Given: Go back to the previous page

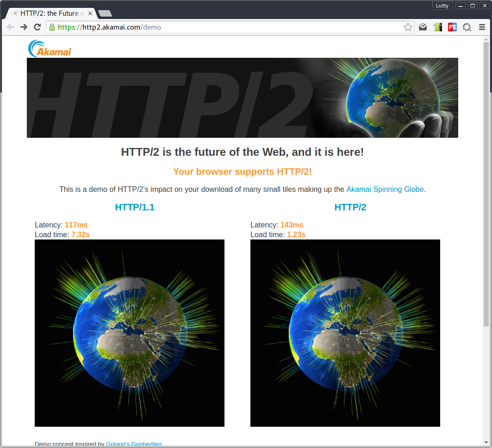Looking at the screenshot, I should [10, 27].
